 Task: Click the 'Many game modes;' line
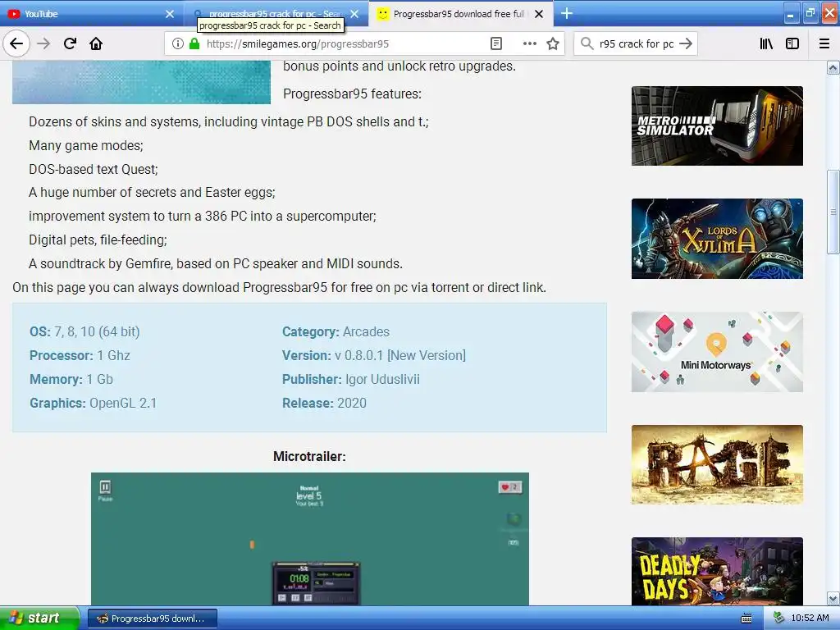pos(85,146)
